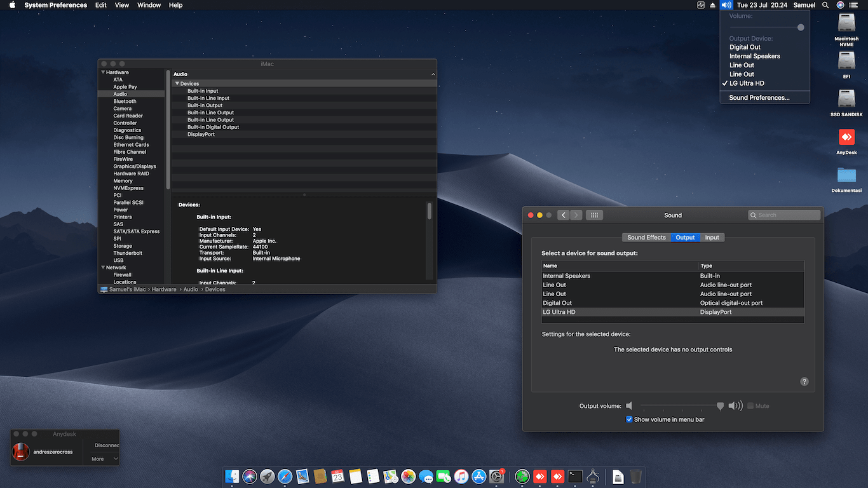Open the SSD SANDISK drive icon
The image size is (868, 488).
pyautogui.click(x=846, y=100)
